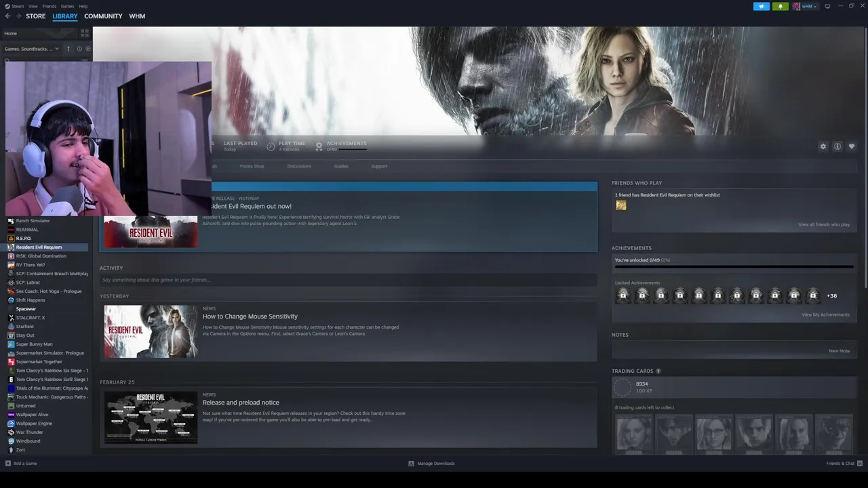Open the WHM profile tab
The height and width of the screenshot is (488, 868).
137,16
